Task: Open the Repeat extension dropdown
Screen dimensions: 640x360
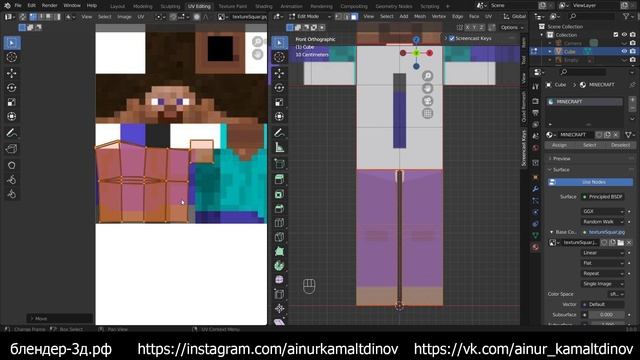Action: (602, 273)
